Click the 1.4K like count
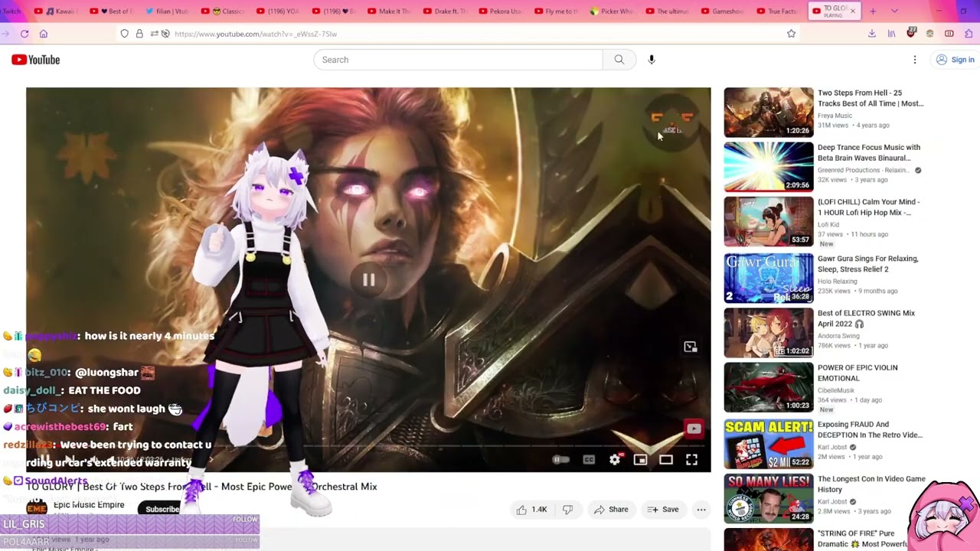This screenshot has width=980, height=551. (539, 510)
